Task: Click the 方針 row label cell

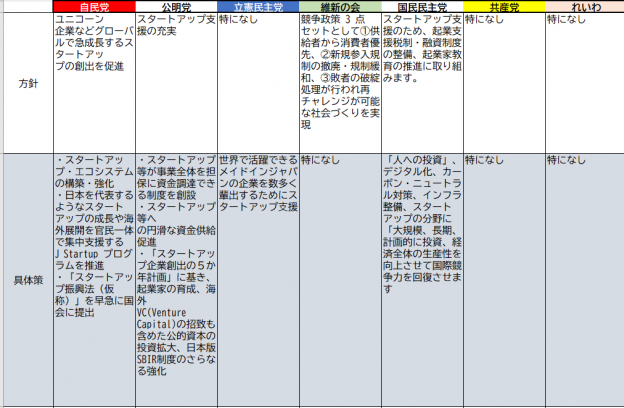Action: click(x=26, y=84)
